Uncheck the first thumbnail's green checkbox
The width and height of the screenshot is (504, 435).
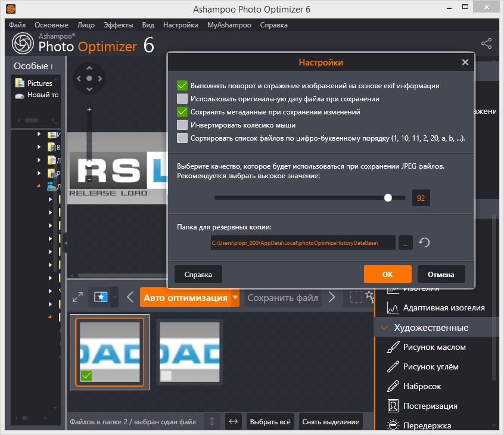[x=86, y=375]
